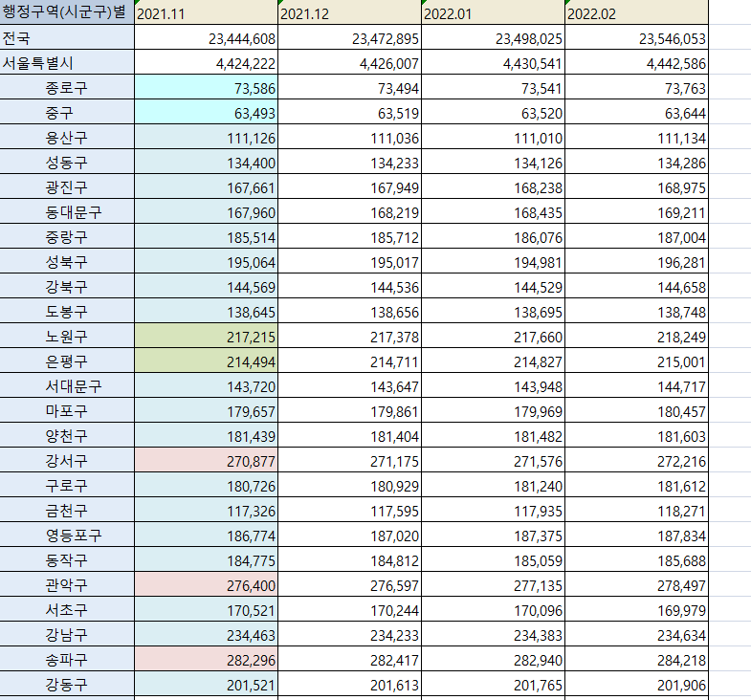Select the 구로구 row label
Image resolution: width=751 pixels, height=700 pixels.
(x=67, y=485)
